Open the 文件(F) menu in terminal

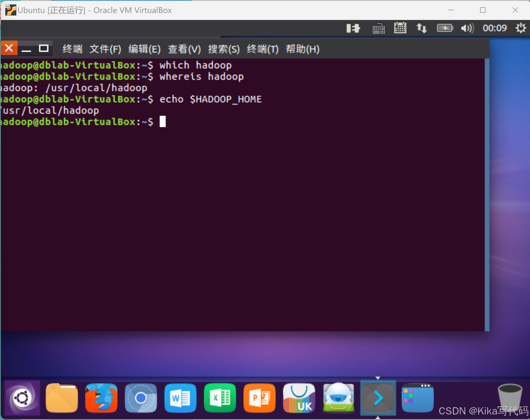click(x=105, y=49)
